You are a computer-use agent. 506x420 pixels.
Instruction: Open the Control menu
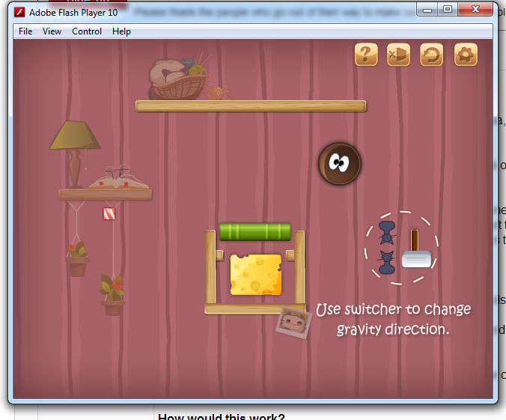click(x=87, y=31)
